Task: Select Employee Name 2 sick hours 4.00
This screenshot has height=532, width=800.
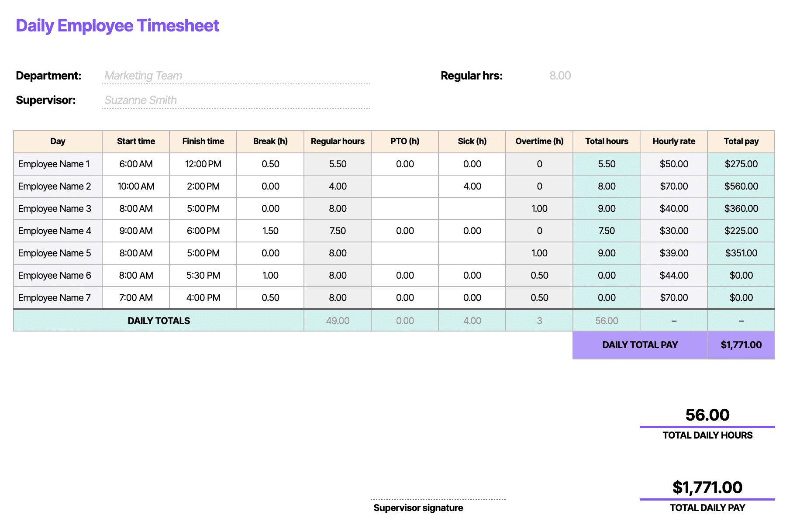Action: pyautogui.click(x=472, y=187)
